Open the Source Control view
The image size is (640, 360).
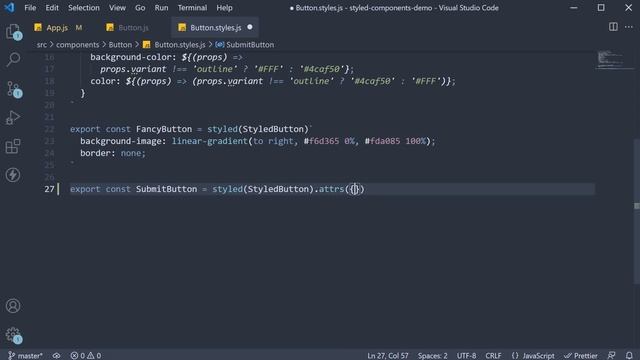[13, 89]
